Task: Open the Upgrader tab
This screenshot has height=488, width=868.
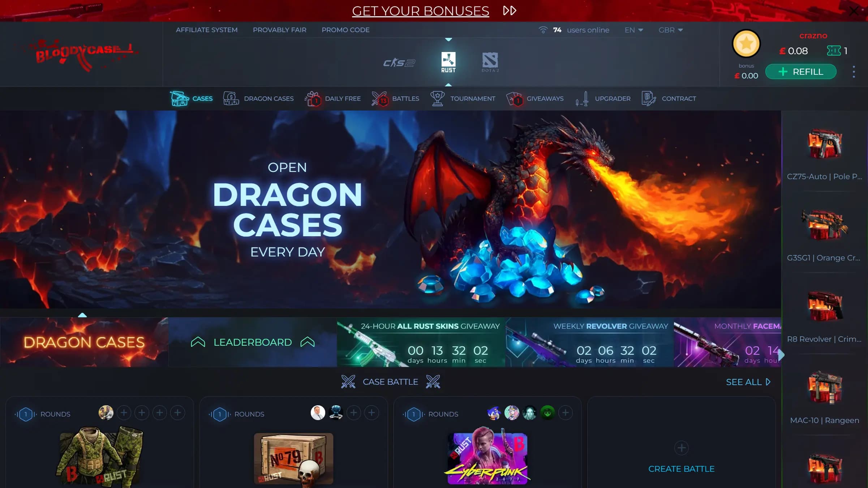Action: pyautogui.click(x=603, y=99)
